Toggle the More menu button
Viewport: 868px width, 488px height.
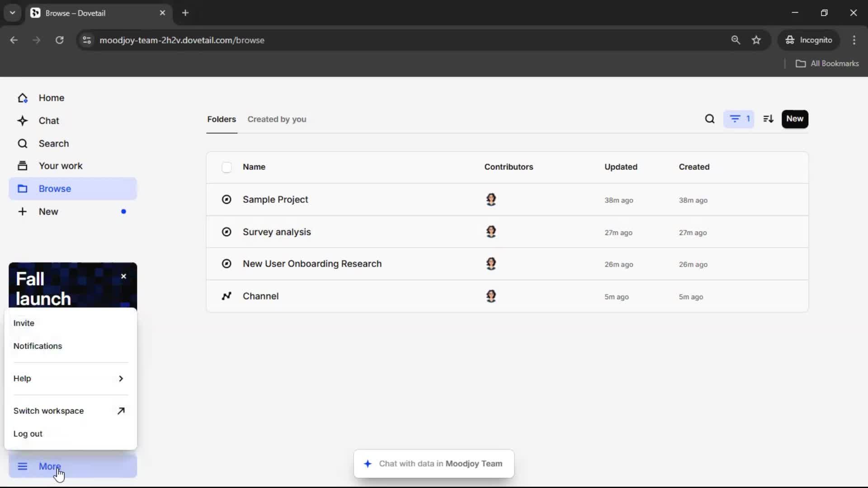(x=72, y=466)
